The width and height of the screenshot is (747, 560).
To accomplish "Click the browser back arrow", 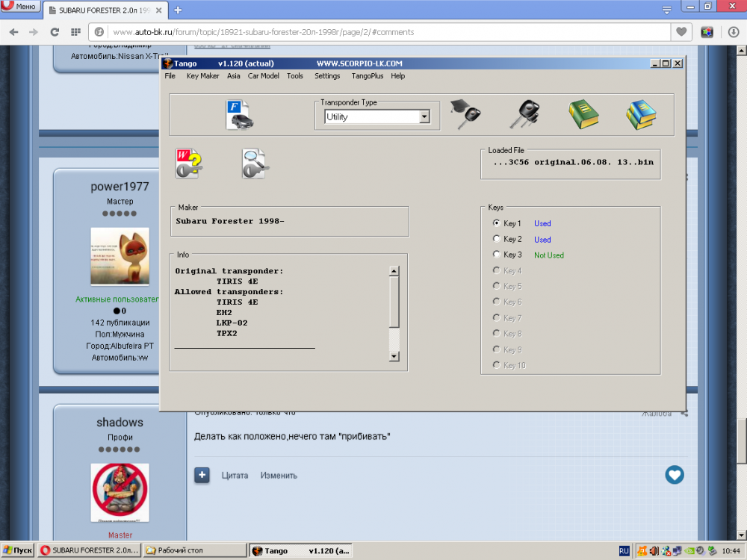I will click(x=13, y=32).
